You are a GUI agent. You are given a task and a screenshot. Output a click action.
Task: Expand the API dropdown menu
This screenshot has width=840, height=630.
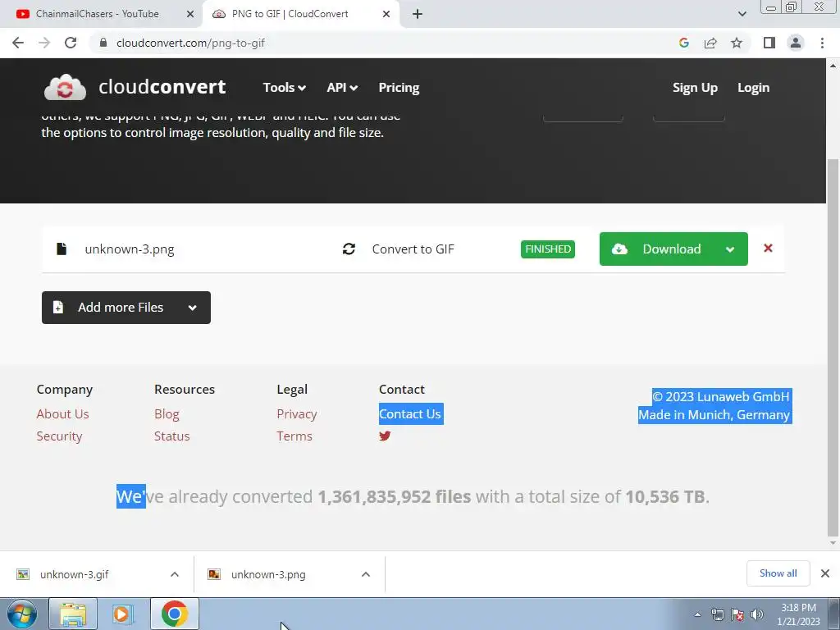point(342,87)
